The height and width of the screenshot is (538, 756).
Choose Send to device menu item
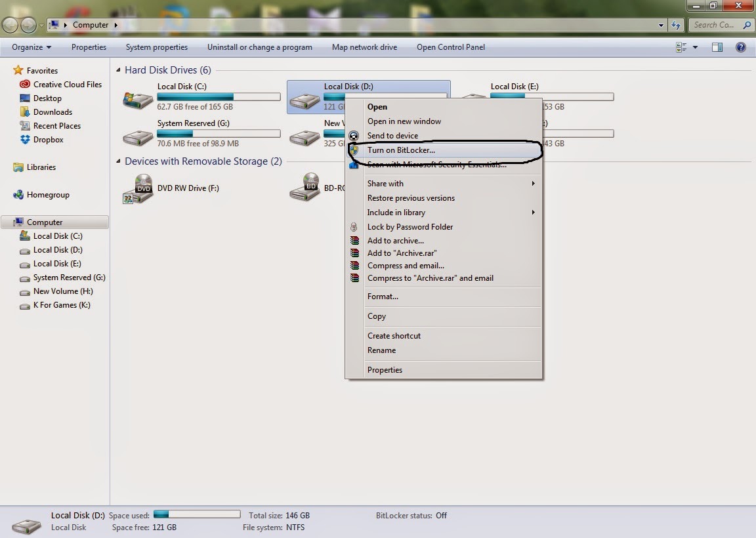pyautogui.click(x=444, y=136)
